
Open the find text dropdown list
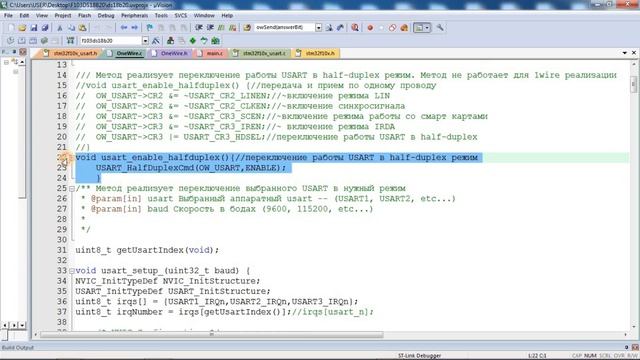[318, 28]
